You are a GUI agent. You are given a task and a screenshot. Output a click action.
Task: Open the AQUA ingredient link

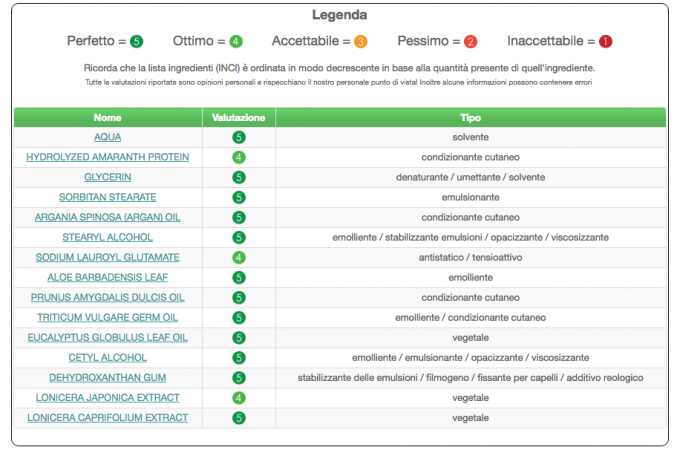(x=108, y=137)
